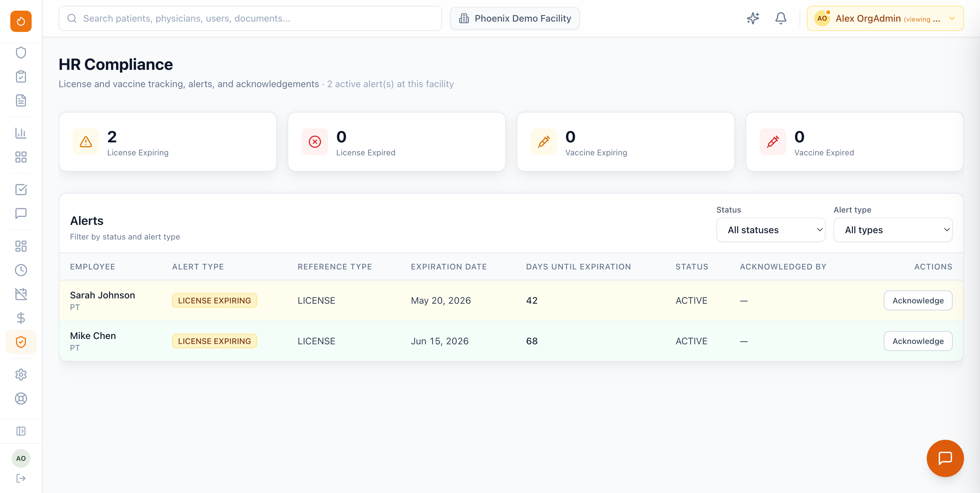This screenshot has width=980, height=493.
Task: Open the logout option at sidebar bottom
Action: pos(21,479)
